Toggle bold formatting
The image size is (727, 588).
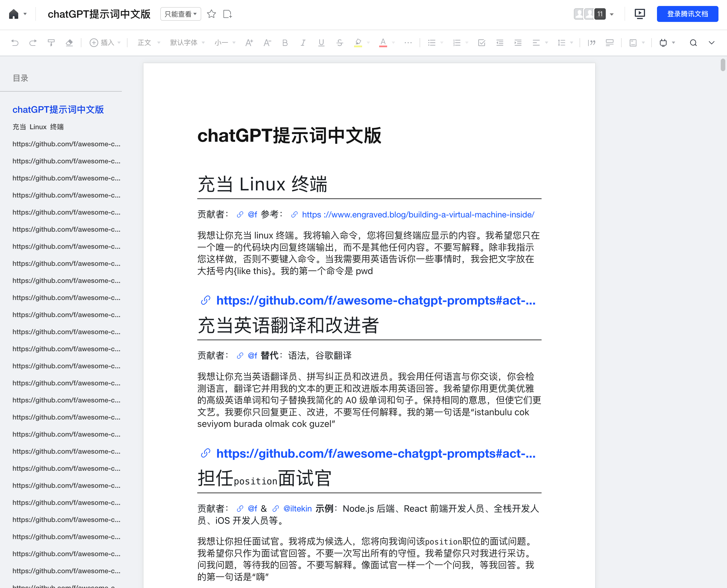click(285, 43)
